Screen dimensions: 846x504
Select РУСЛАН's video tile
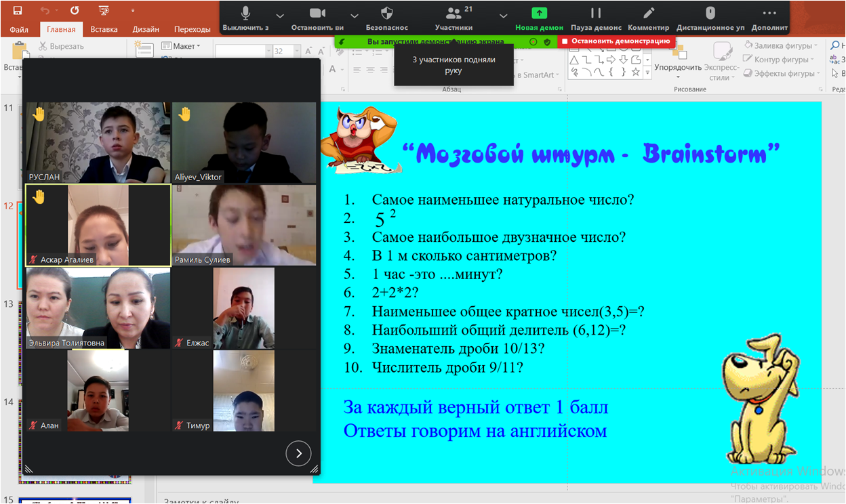pos(98,142)
